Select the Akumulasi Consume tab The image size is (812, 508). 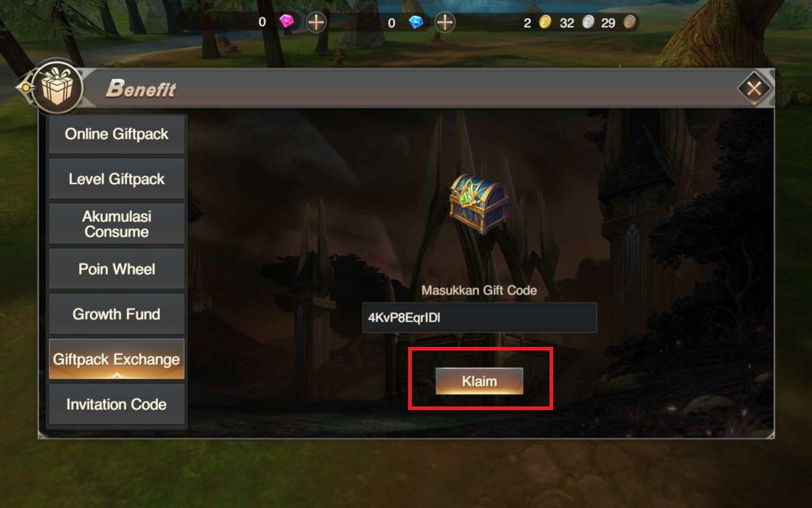click(117, 224)
